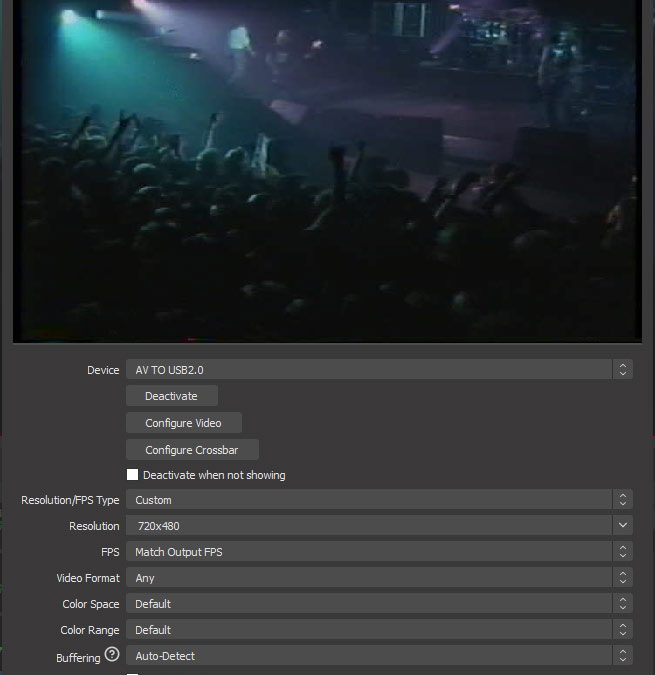
Task: Click the Buffering help question mark icon
Action: [x=112, y=656]
